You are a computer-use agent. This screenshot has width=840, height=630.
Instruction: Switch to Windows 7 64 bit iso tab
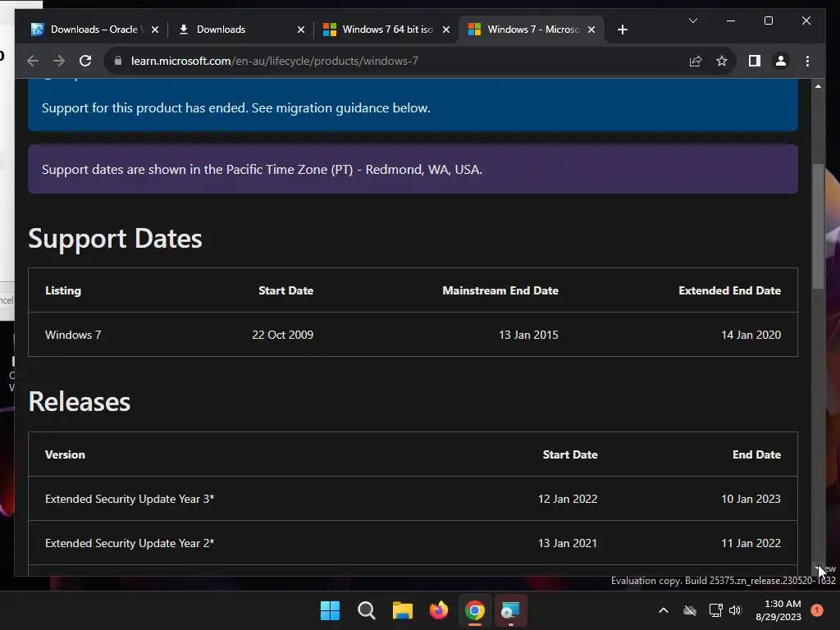pyautogui.click(x=387, y=30)
